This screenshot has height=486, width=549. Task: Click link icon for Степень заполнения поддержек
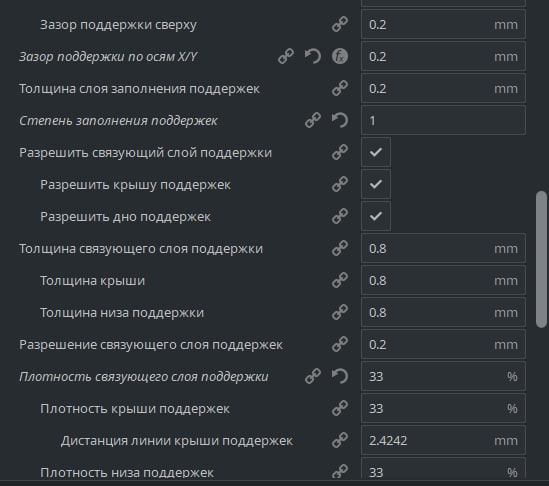tap(313, 120)
